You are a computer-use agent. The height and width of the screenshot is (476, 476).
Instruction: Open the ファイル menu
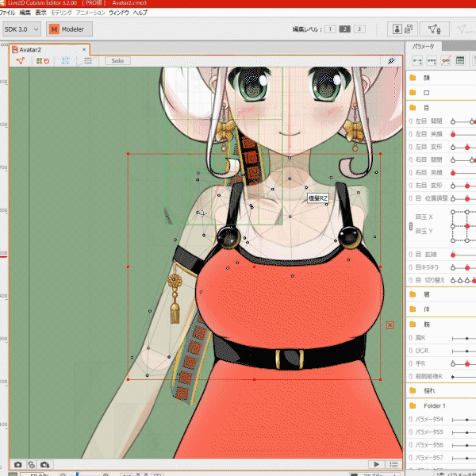pos(7,13)
